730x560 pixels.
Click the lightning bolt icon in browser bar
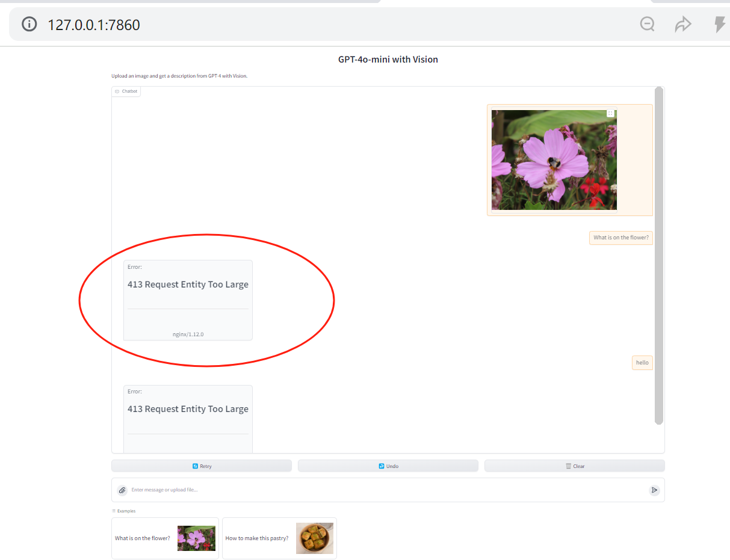pos(719,24)
